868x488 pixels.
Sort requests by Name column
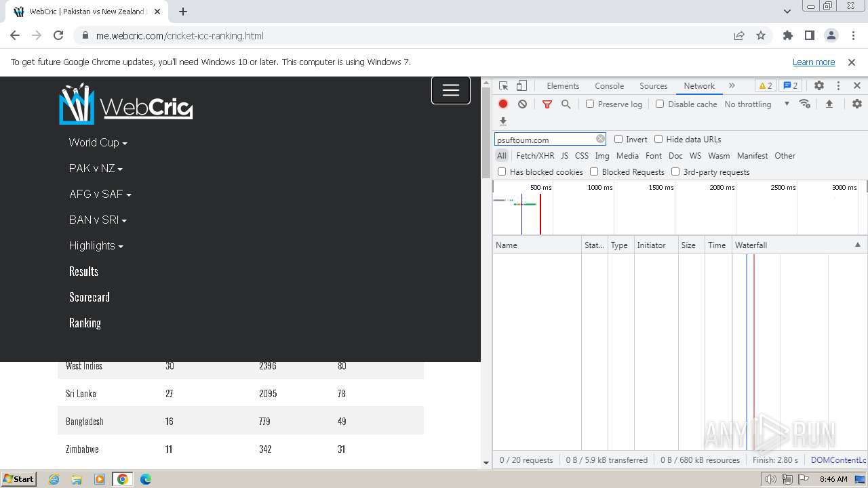coord(537,245)
